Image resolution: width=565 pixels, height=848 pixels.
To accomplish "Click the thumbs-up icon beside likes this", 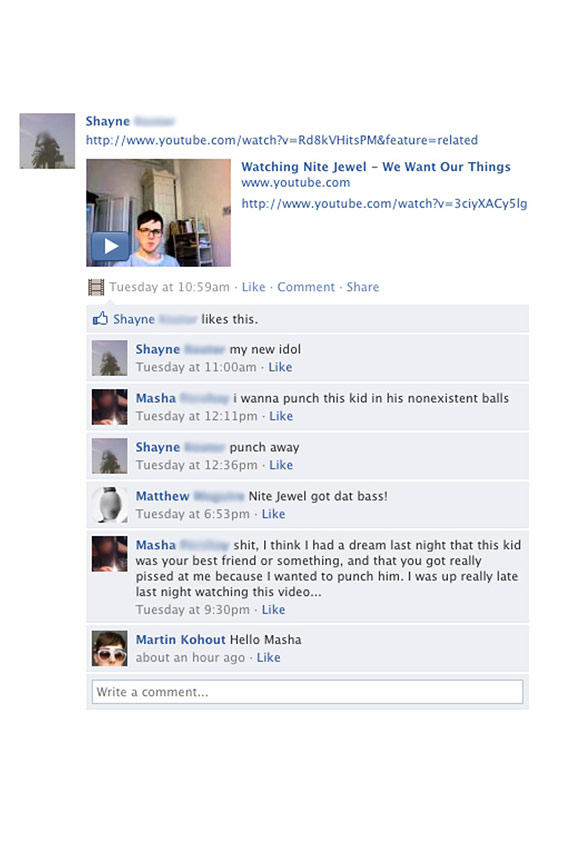I will point(100,319).
